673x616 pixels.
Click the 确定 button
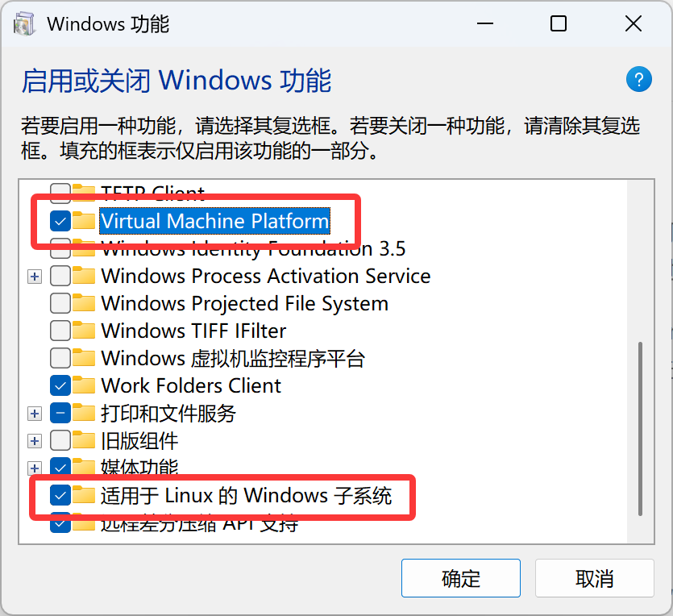(x=460, y=578)
